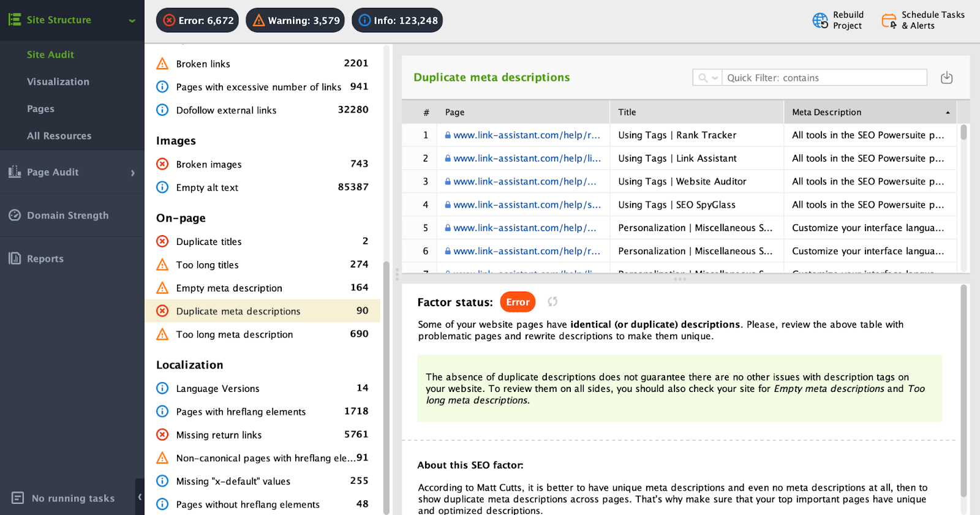Open page link in the Rank Tracker row
980x515 pixels.
click(x=527, y=135)
